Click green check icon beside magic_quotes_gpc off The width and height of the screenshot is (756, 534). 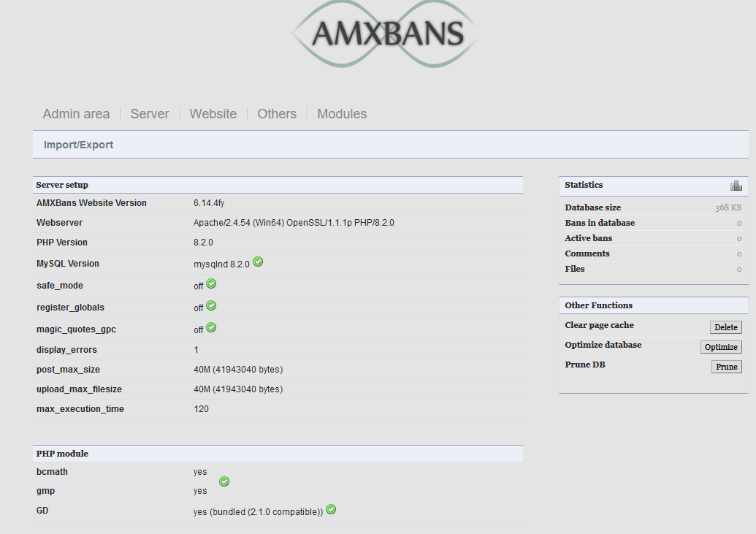[x=211, y=327]
